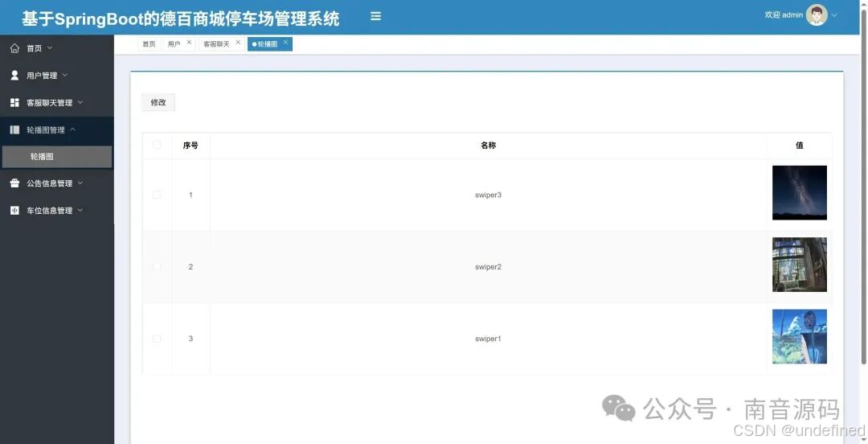868x444 pixels.
Task: Click the 欢迎 admin text
Action: tap(784, 15)
